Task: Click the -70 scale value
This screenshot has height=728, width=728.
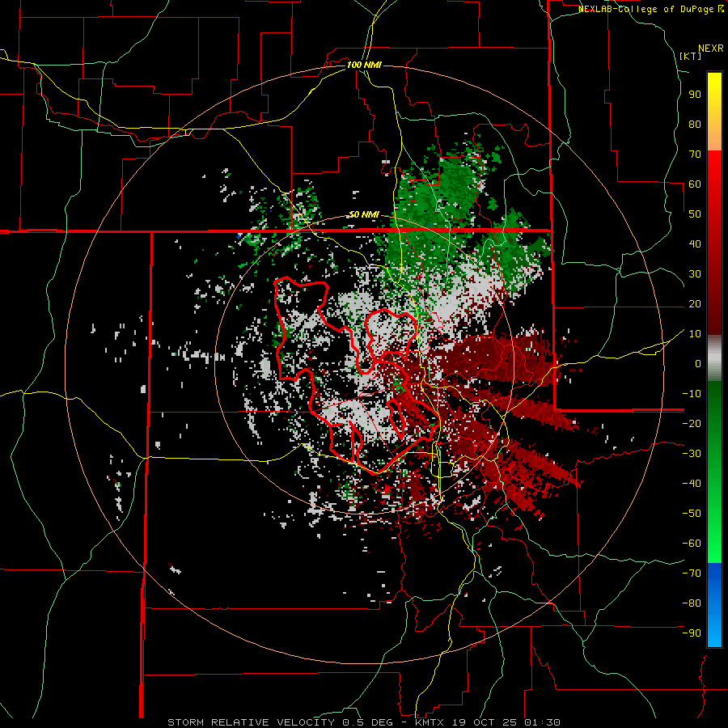Action: pos(692,574)
